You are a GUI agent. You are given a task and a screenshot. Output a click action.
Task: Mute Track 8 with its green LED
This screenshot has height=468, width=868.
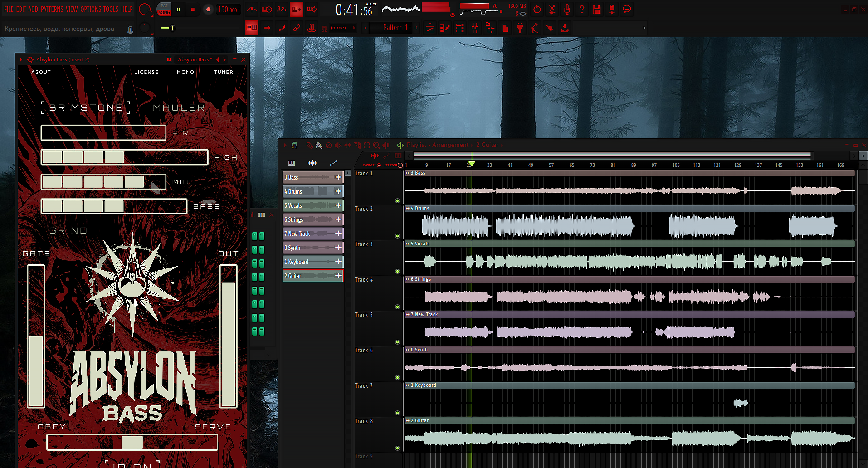(x=397, y=448)
